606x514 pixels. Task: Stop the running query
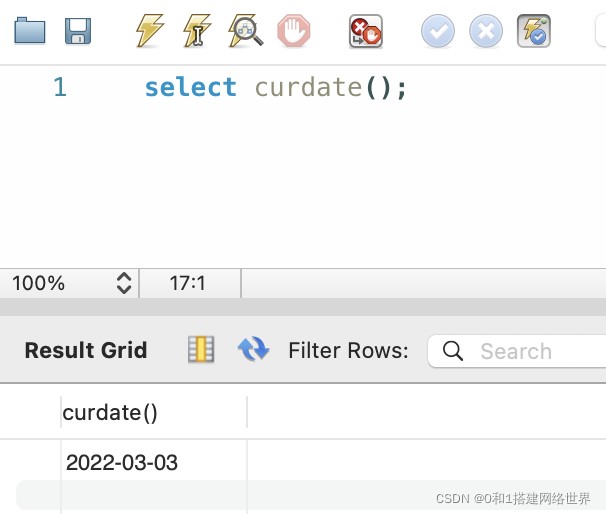293,31
